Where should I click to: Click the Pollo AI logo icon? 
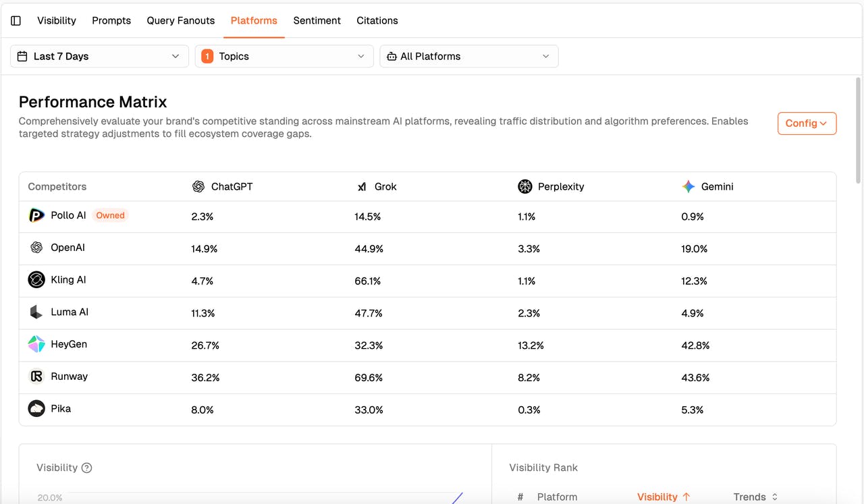tap(36, 216)
